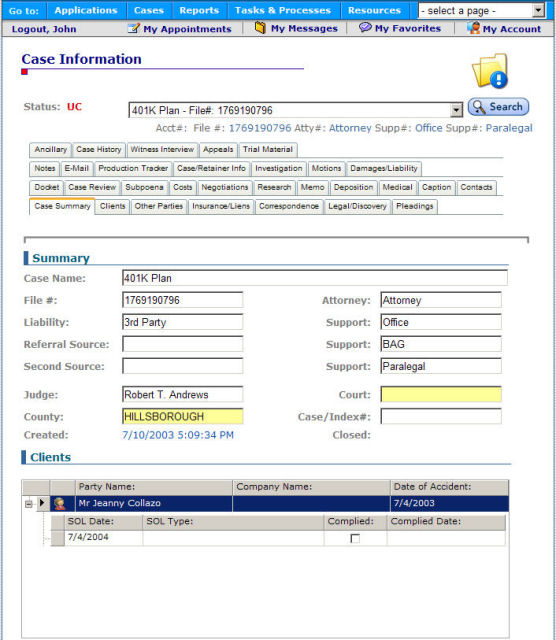Open the 'select a page' dropdown
This screenshot has height=640, width=556.
coord(538,10)
